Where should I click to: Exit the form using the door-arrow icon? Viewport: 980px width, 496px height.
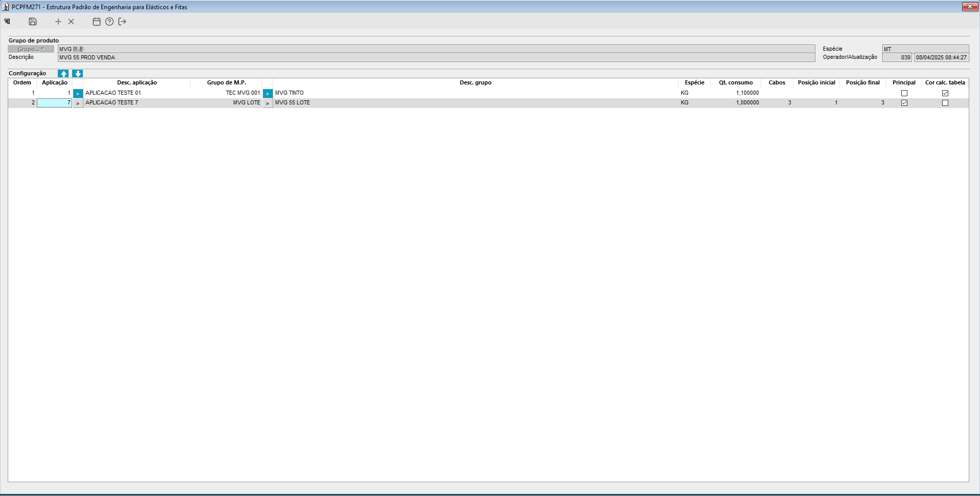pyautogui.click(x=122, y=21)
